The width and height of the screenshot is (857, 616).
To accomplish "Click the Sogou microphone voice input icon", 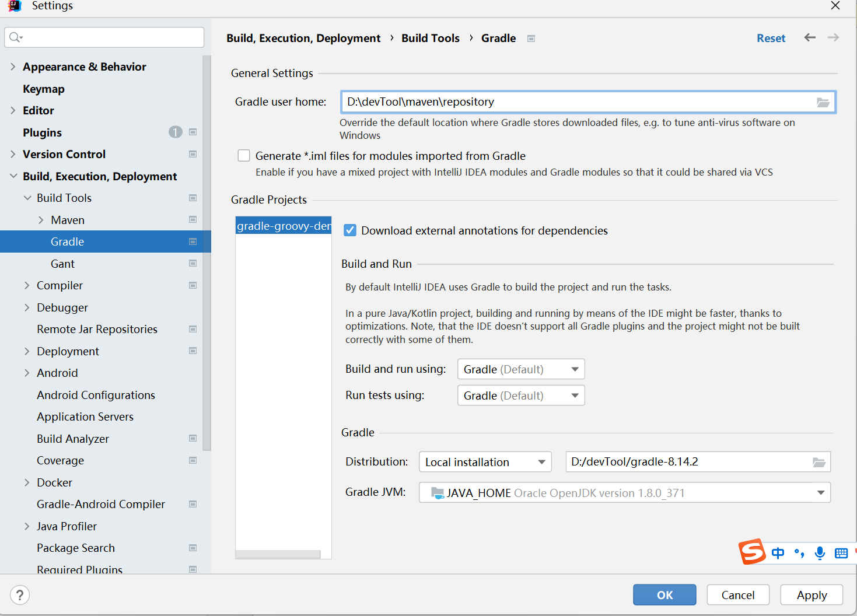I will tap(820, 553).
